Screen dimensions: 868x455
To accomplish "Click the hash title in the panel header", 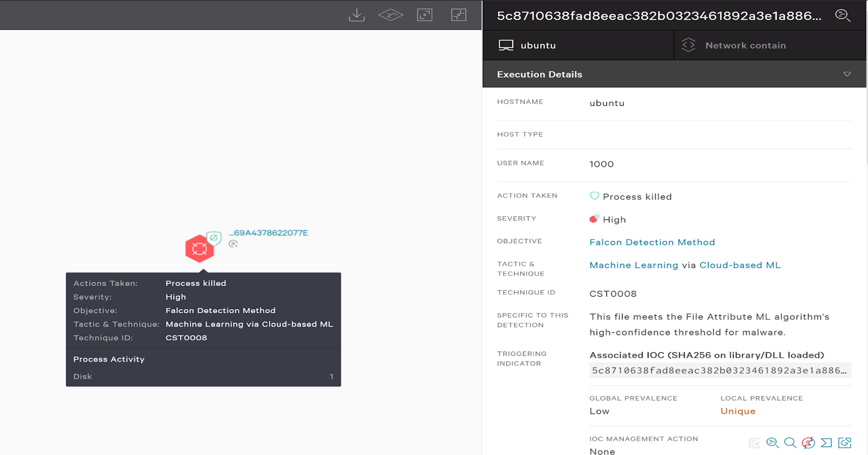I will click(659, 15).
